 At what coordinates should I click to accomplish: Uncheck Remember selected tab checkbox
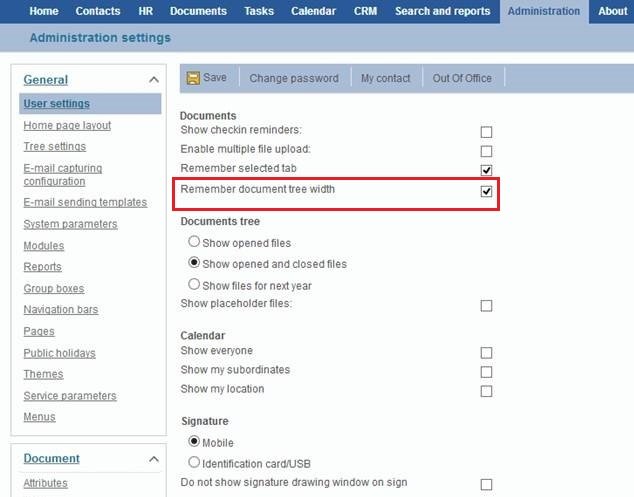486,170
